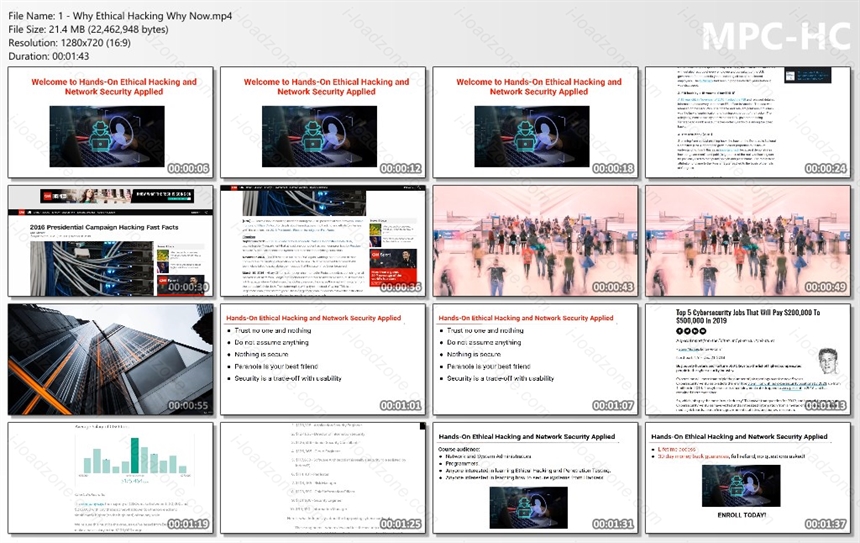
Task: Click the Duration 00:01:43 text
Action: [x=49, y=56]
